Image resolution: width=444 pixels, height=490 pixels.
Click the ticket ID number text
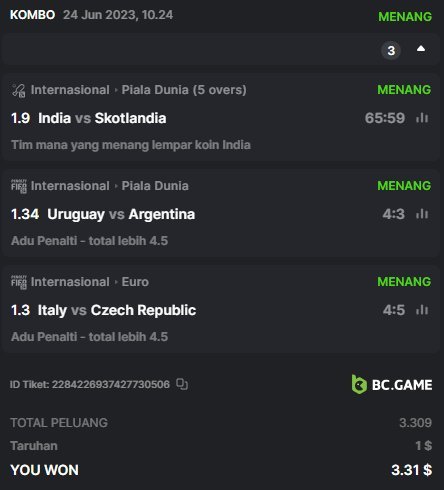pyautogui.click(x=111, y=384)
